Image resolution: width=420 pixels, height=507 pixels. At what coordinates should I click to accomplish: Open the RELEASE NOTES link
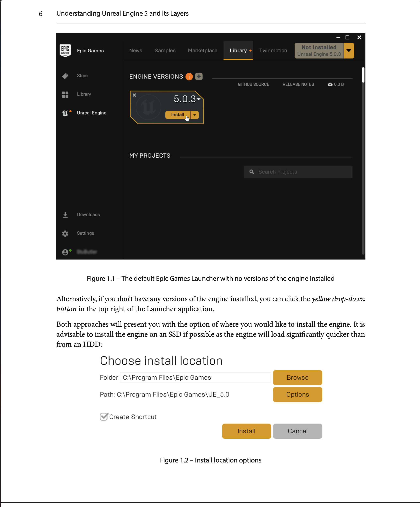point(298,84)
